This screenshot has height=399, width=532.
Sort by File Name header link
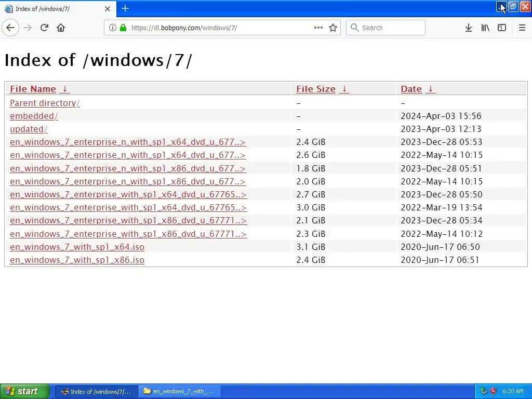(33, 89)
